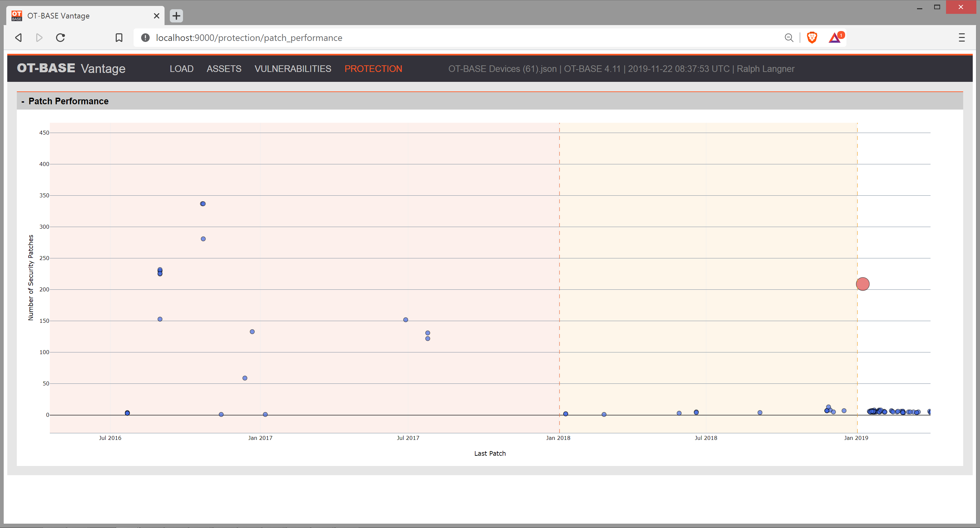Click the Jul 2016 axis tick label
This screenshot has height=528, width=980.
pos(110,438)
